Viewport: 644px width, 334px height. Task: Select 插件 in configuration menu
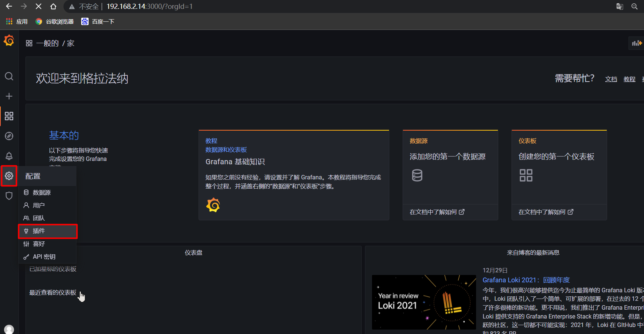coord(48,231)
